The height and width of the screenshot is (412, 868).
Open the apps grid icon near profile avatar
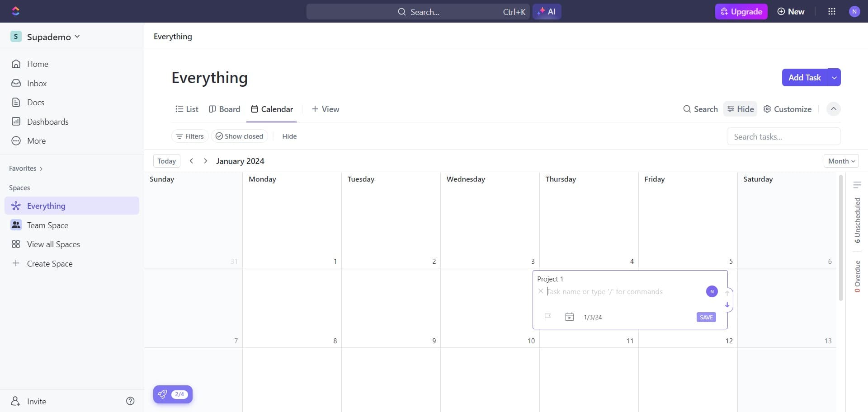(x=832, y=11)
